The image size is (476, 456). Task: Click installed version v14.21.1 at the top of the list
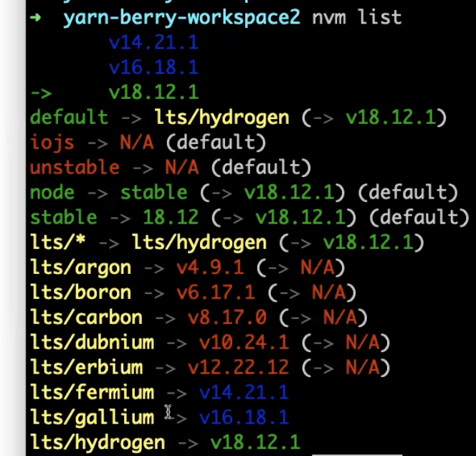coord(153,42)
